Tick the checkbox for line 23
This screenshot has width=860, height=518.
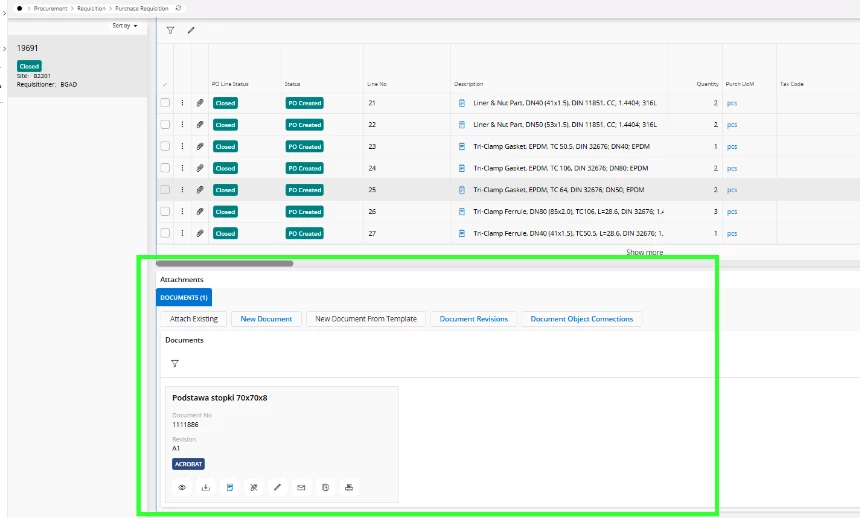[165, 146]
